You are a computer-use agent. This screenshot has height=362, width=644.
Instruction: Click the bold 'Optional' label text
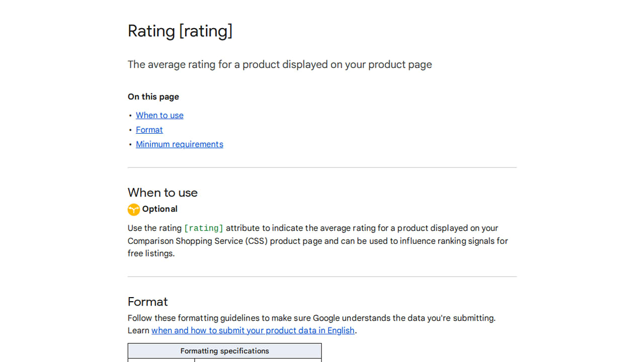[x=160, y=209]
